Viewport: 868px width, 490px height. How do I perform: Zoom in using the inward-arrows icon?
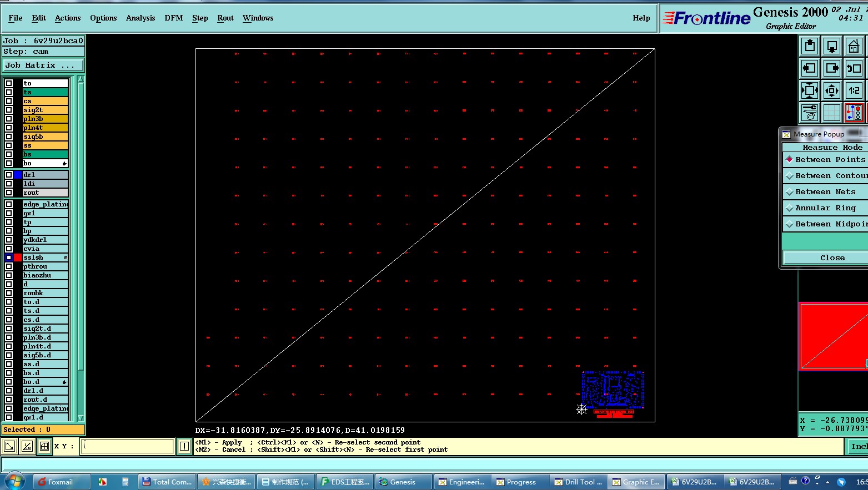[810, 90]
